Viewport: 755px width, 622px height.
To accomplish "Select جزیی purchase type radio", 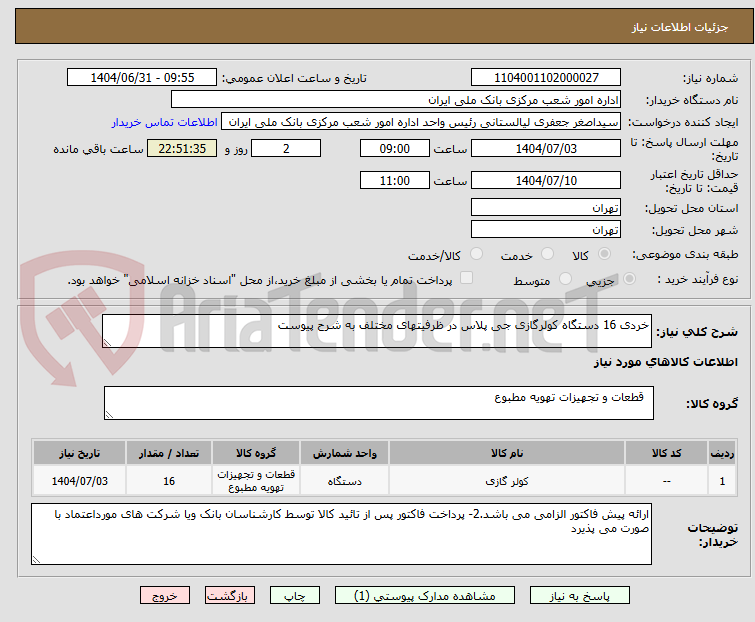I will [627, 280].
